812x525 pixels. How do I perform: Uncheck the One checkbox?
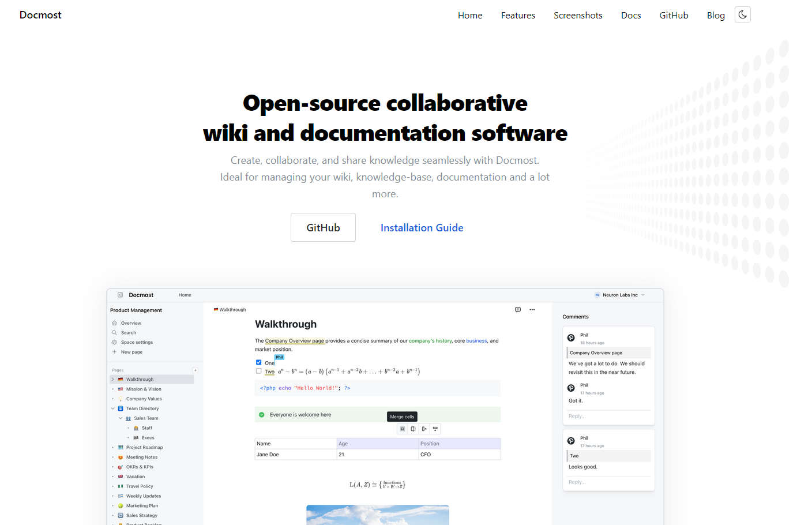258,362
